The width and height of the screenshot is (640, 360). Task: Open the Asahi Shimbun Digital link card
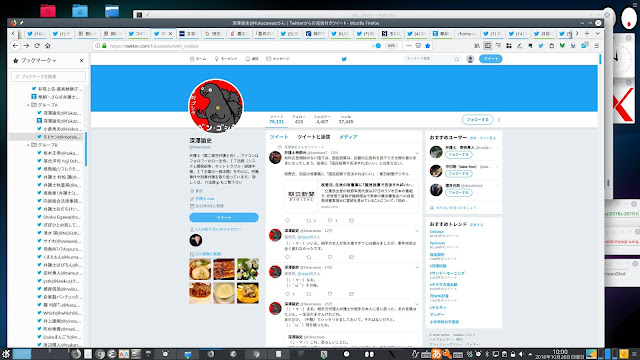pos(351,196)
